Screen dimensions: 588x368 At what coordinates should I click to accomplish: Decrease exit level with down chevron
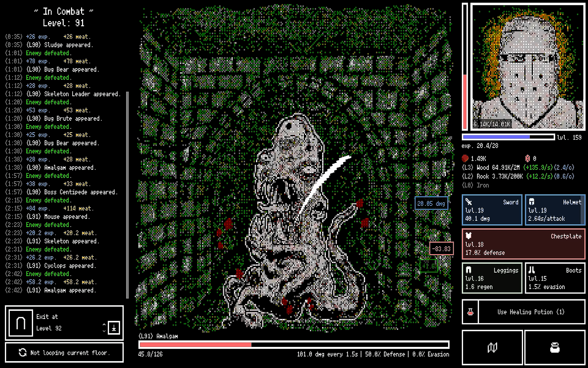coord(104,331)
